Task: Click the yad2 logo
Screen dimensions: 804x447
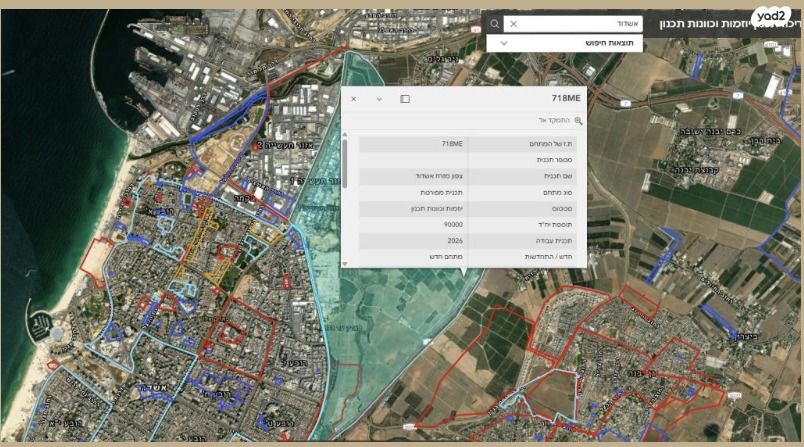Action: coord(773,16)
